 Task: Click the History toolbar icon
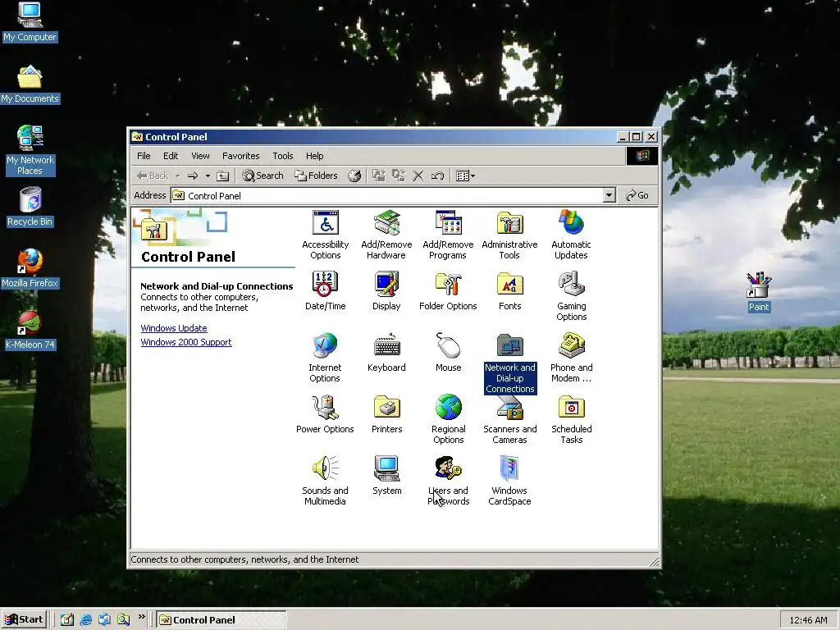(354, 176)
